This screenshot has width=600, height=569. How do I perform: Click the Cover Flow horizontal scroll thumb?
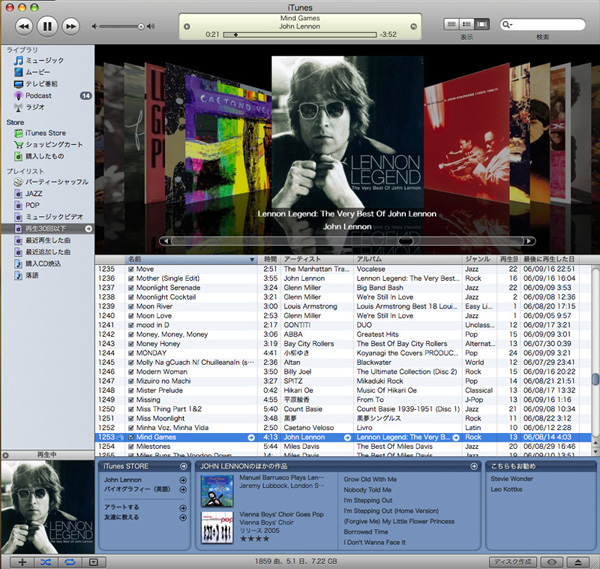406,241
